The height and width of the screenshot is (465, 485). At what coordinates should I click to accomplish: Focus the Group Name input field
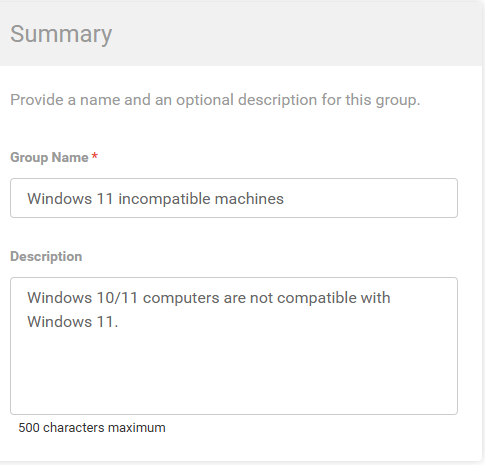coord(234,198)
